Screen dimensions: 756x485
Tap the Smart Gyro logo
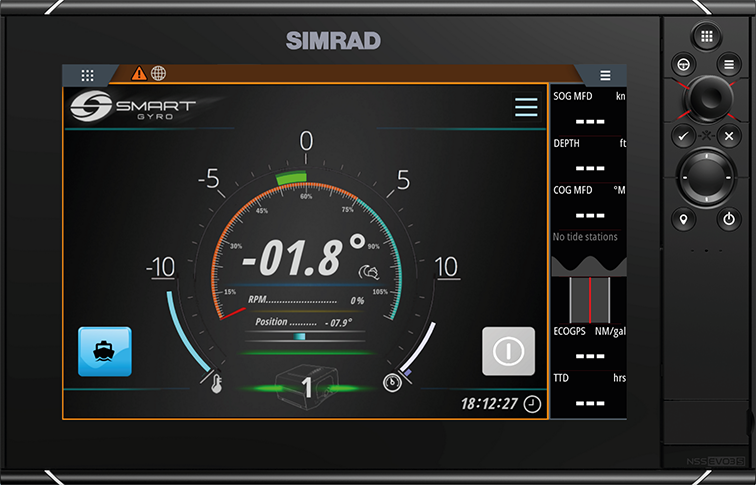point(133,106)
